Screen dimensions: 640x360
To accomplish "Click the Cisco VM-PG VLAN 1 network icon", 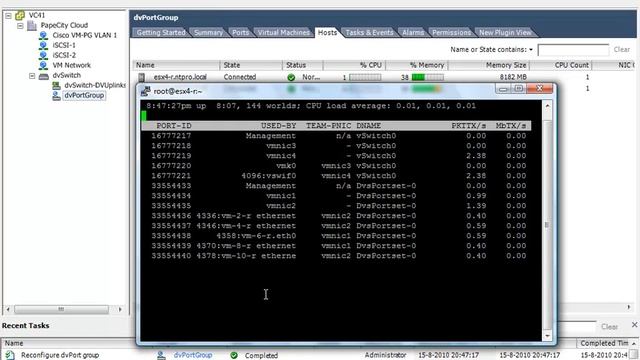I will tap(43, 36).
